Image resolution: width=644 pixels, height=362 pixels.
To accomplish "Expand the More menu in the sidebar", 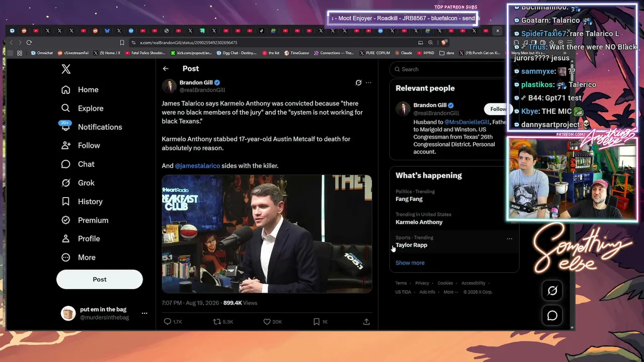I will (x=78, y=257).
